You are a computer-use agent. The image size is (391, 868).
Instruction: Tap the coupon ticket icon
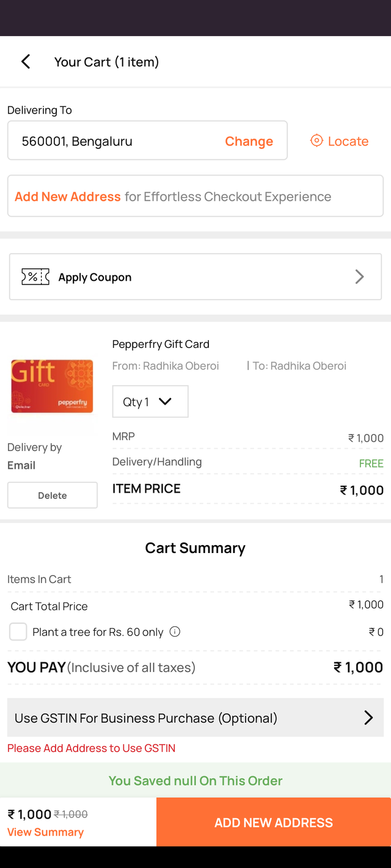35,277
